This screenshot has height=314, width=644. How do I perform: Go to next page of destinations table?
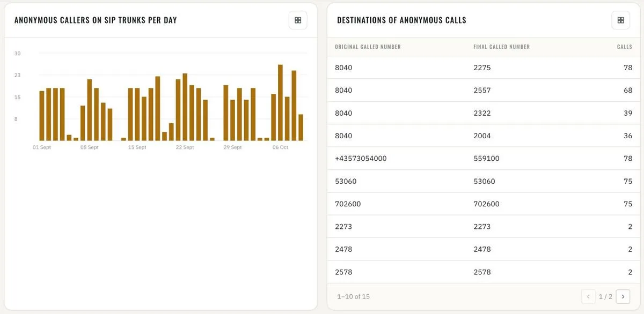pos(623,296)
